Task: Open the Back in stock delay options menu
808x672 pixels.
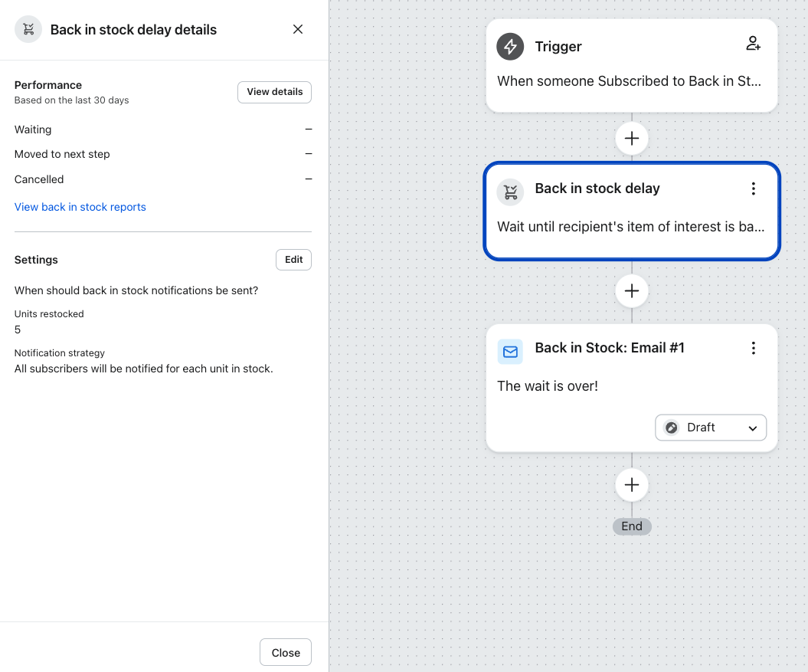Action: click(x=753, y=188)
